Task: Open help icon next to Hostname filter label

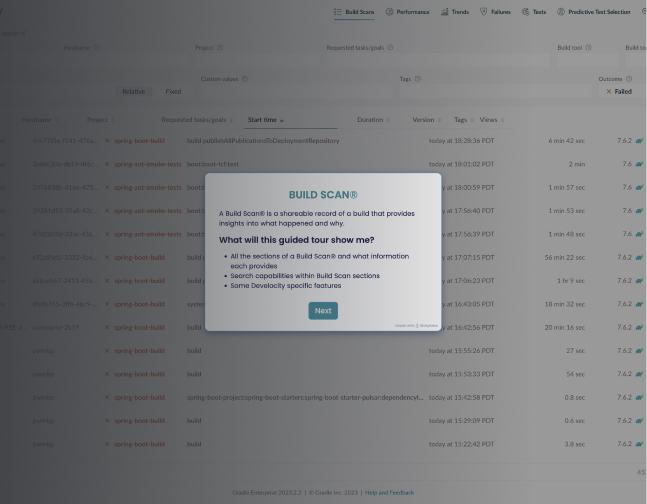Action: click(x=97, y=47)
